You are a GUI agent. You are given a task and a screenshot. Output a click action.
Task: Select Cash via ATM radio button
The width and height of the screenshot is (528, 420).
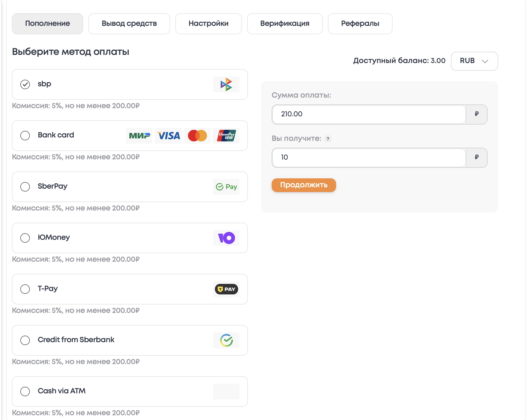(25, 392)
